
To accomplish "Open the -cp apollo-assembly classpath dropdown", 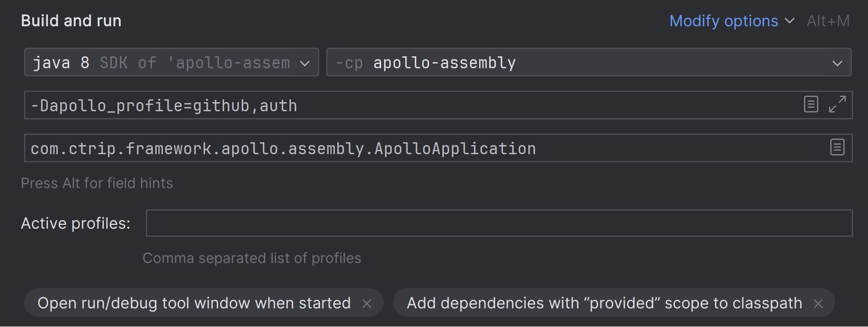I will (x=573, y=63).
